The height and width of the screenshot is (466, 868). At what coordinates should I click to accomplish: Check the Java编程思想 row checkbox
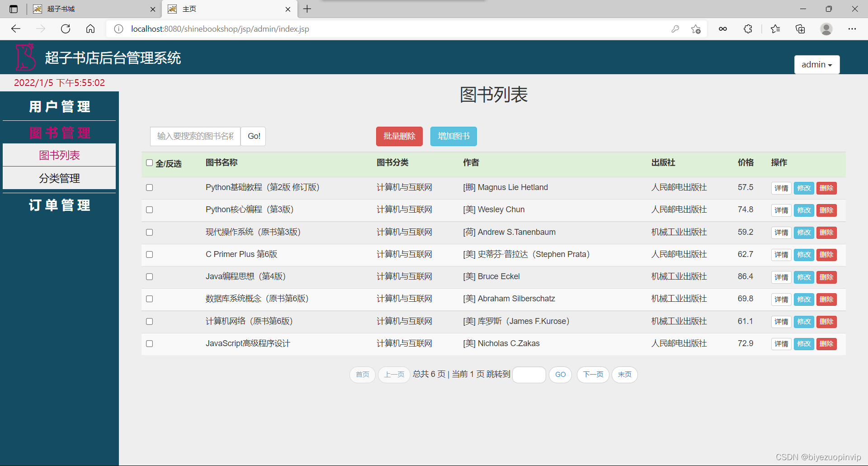pos(150,276)
